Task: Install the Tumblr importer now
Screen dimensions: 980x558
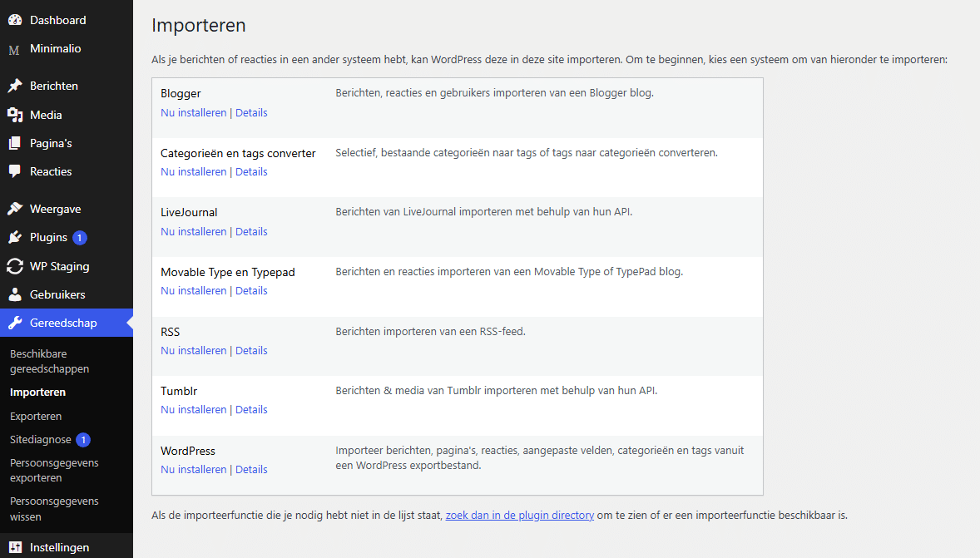Action: [193, 410]
